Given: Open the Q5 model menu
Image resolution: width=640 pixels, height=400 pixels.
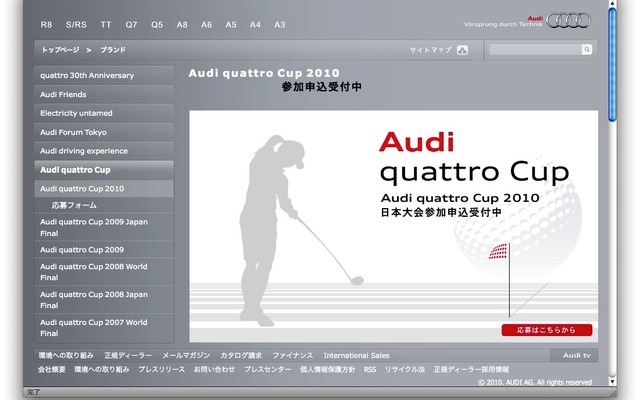Looking at the screenshot, I should tap(157, 24).
